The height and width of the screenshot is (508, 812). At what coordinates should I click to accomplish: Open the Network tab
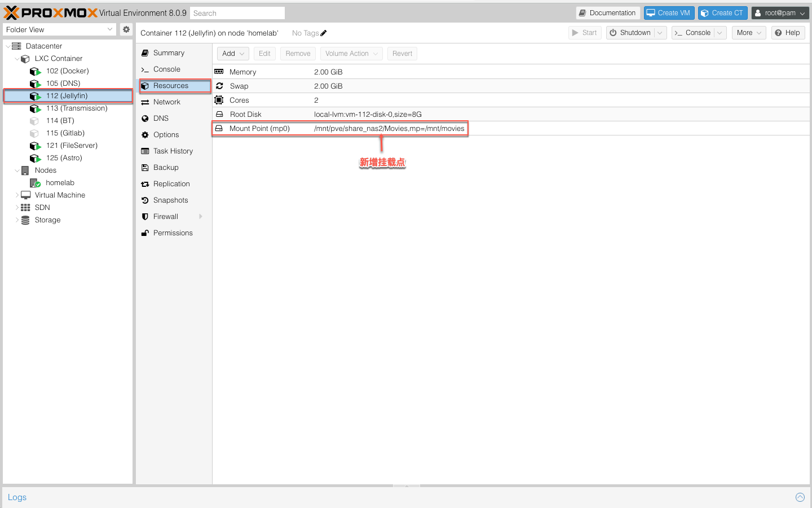point(174,102)
